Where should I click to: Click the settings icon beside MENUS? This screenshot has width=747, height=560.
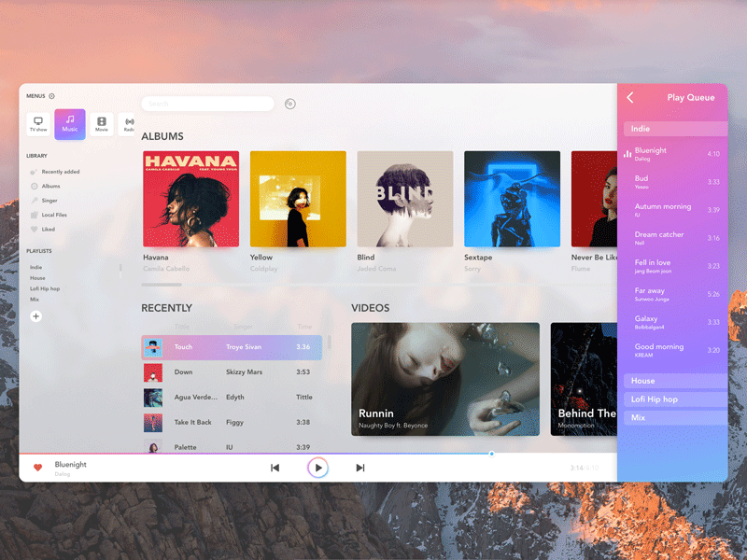click(51, 96)
